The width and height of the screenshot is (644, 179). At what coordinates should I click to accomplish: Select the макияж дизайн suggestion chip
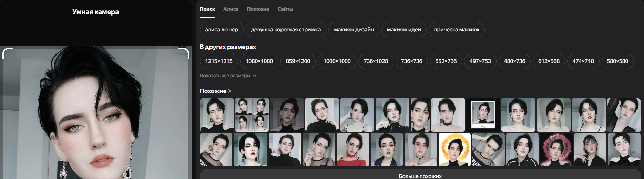[354, 30]
